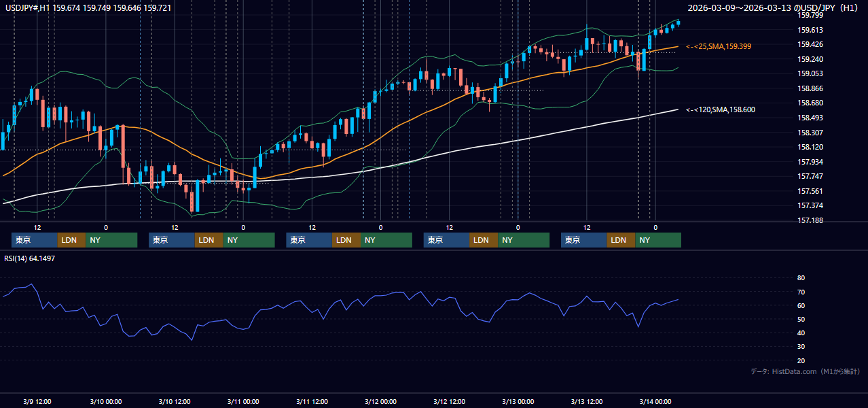
Task: Click price axis label 158.680
Action: coord(810,103)
